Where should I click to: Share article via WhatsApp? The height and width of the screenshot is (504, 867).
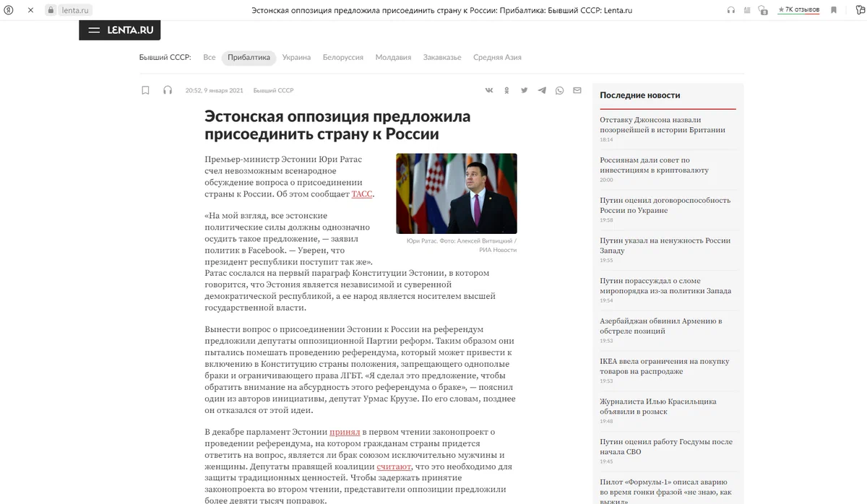[x=559, y=90]
